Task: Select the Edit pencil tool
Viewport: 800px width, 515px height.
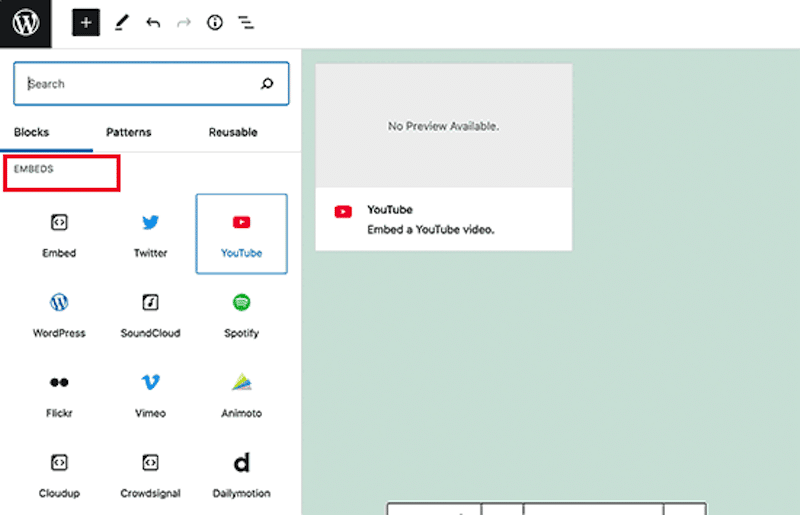Action: pyautogui.click(x=122, y=23)
